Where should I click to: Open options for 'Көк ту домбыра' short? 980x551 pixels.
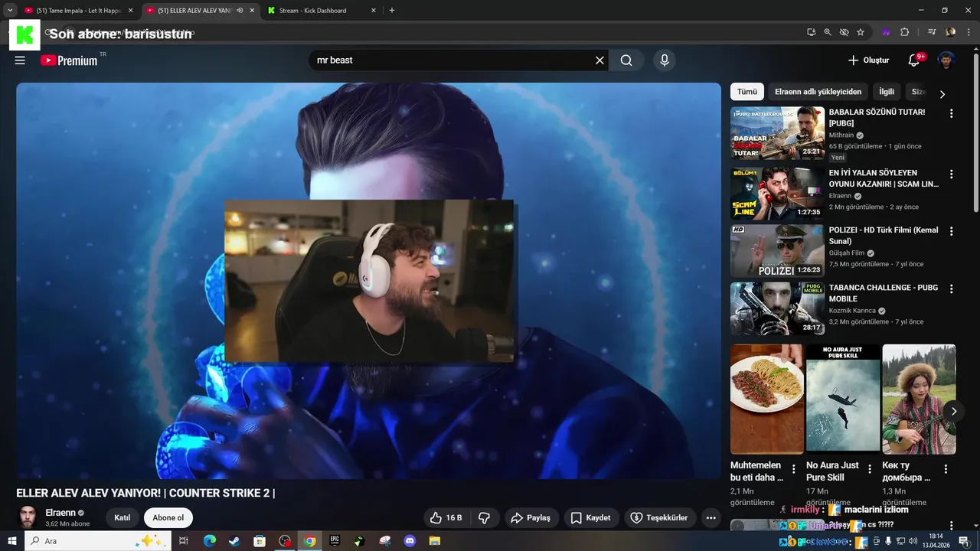pos(946,469)
